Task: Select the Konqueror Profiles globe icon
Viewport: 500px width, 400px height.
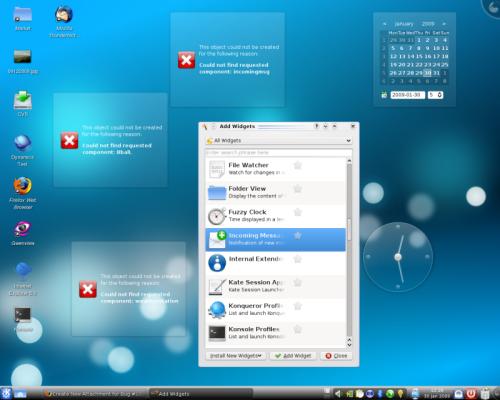Action: coord(217,310)
